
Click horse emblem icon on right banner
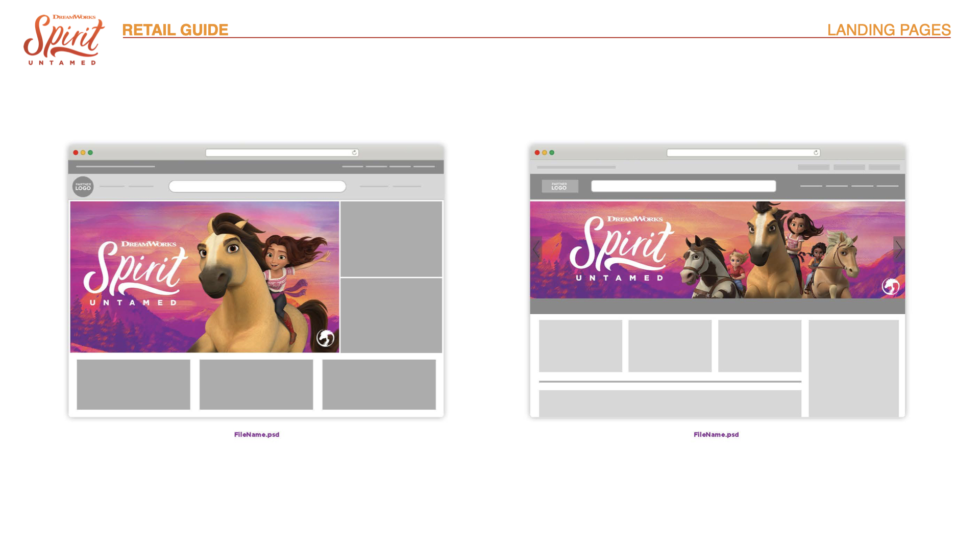890,287
